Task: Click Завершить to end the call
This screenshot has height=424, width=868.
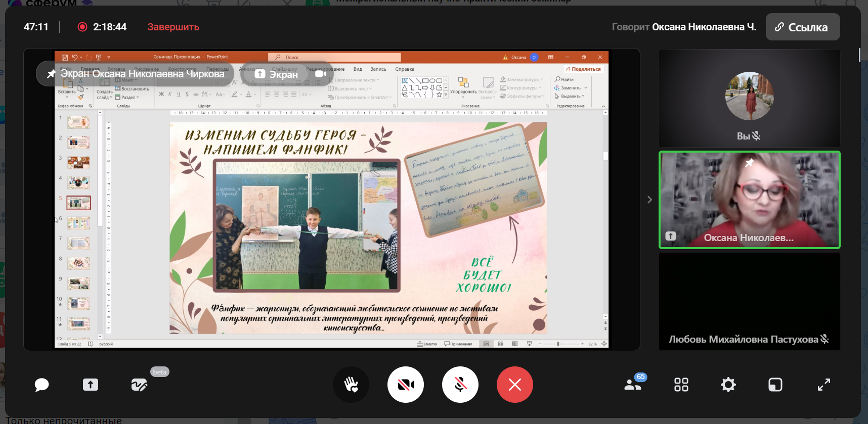Action: click(173, 27)
